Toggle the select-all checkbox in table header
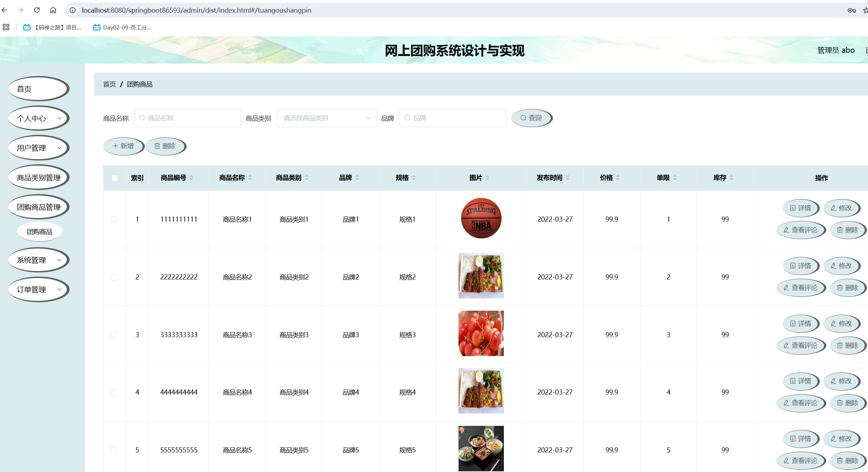Screen dimensions: 868x472 coord(115,178)
